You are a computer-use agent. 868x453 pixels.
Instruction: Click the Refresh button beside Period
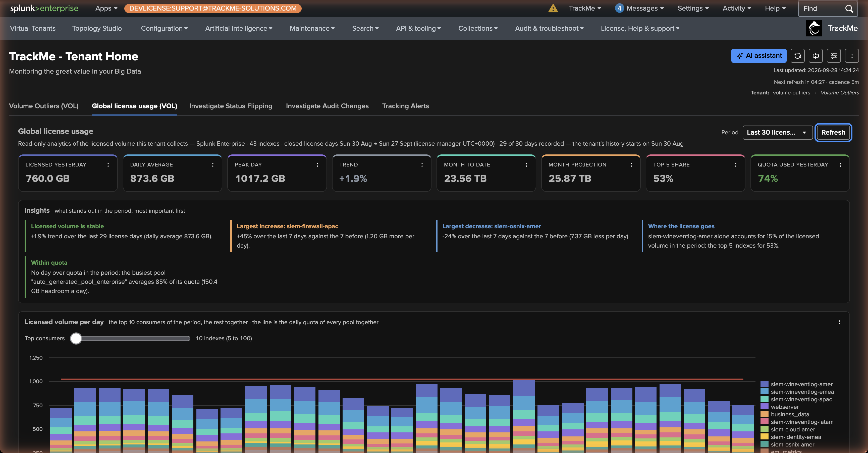click(x=833, y=132)
